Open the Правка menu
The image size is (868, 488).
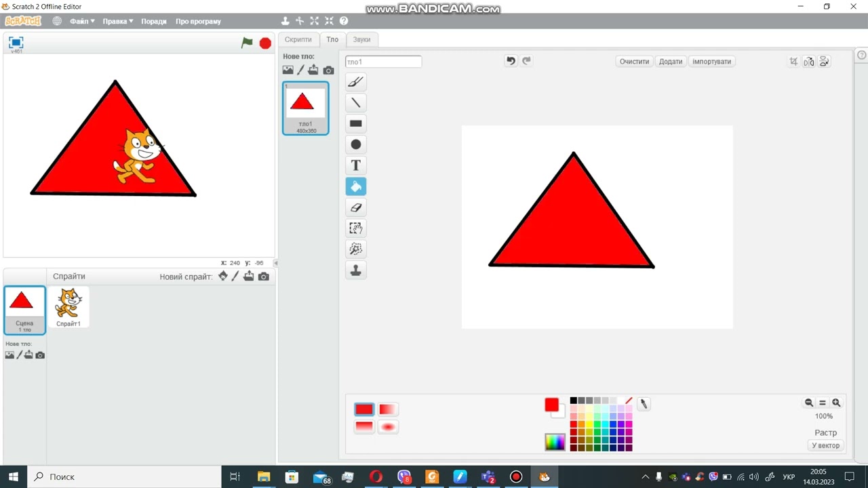[x=118, y=21]
